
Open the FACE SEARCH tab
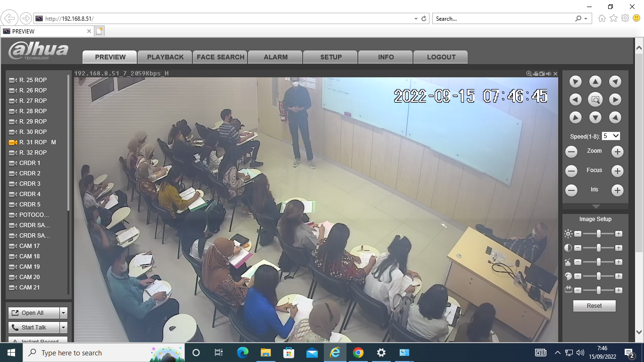pos(220,57)
